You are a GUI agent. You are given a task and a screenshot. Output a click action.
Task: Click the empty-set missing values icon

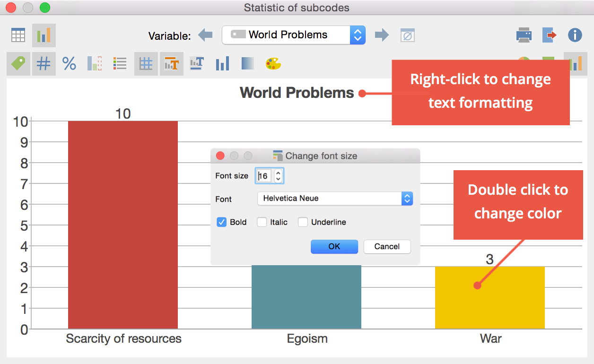tap(407, 35)
